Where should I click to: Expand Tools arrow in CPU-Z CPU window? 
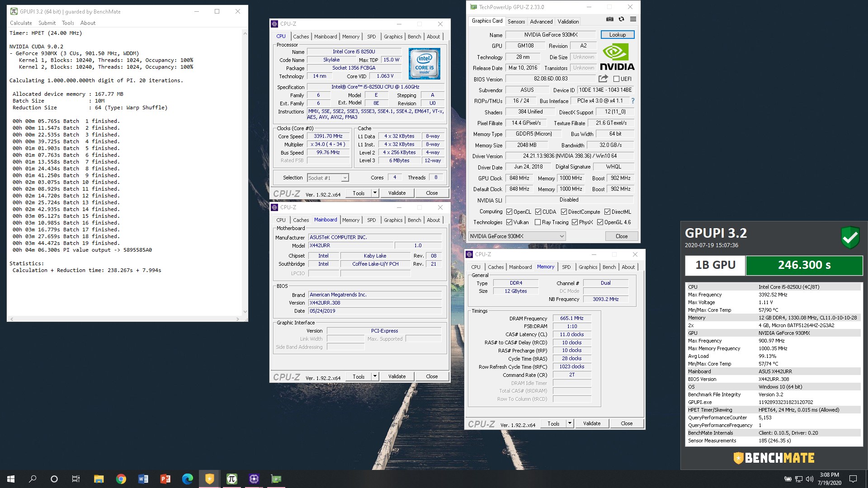pyautogui.click(x=375, y=193)
